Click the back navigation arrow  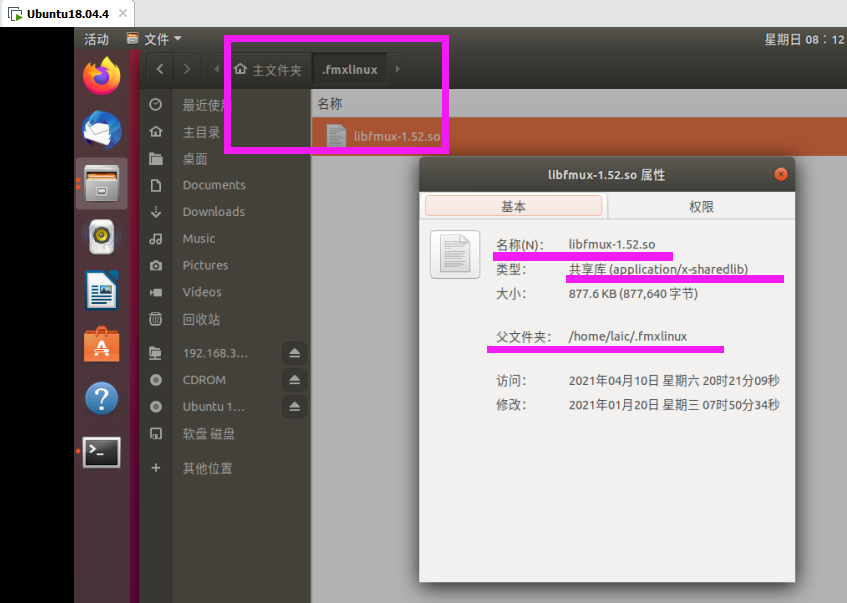(160, 69)
